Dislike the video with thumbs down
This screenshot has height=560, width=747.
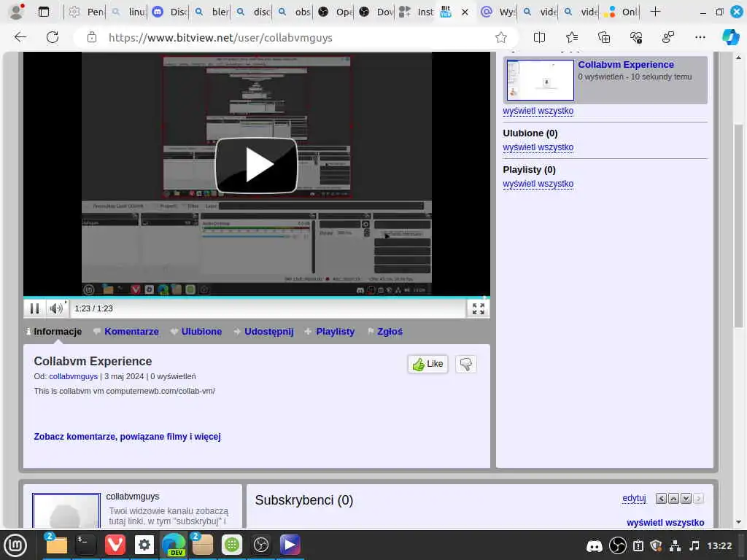pos(466,365)
